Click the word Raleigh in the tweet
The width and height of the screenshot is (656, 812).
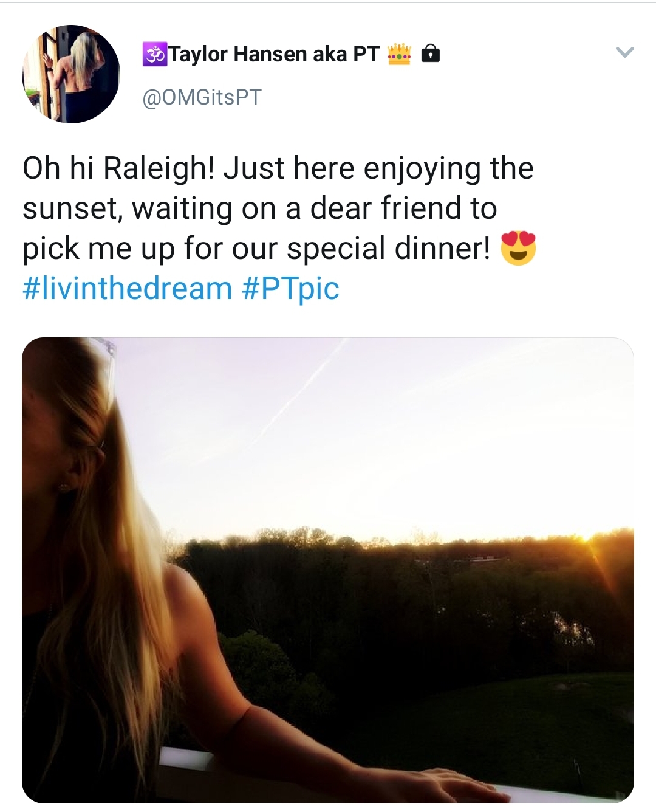point(154,168)
